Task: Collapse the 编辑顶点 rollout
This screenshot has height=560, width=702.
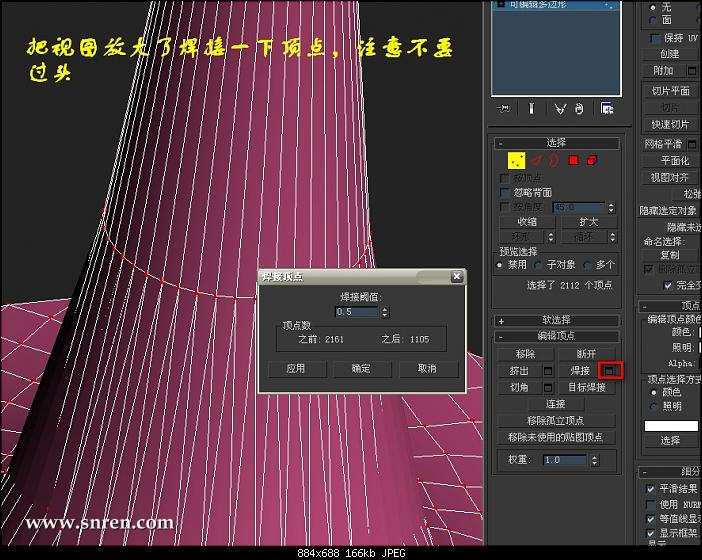Action: (556, 336)
